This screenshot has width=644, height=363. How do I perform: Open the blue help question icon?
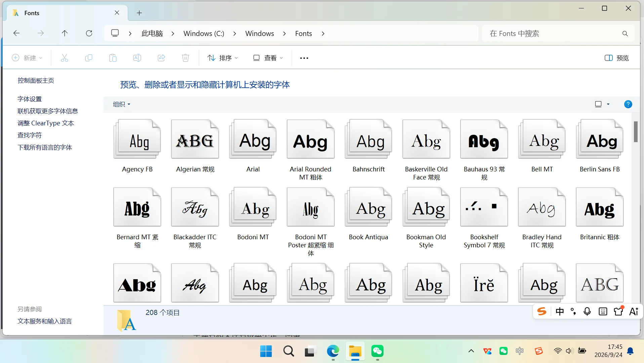pos(628,104)
